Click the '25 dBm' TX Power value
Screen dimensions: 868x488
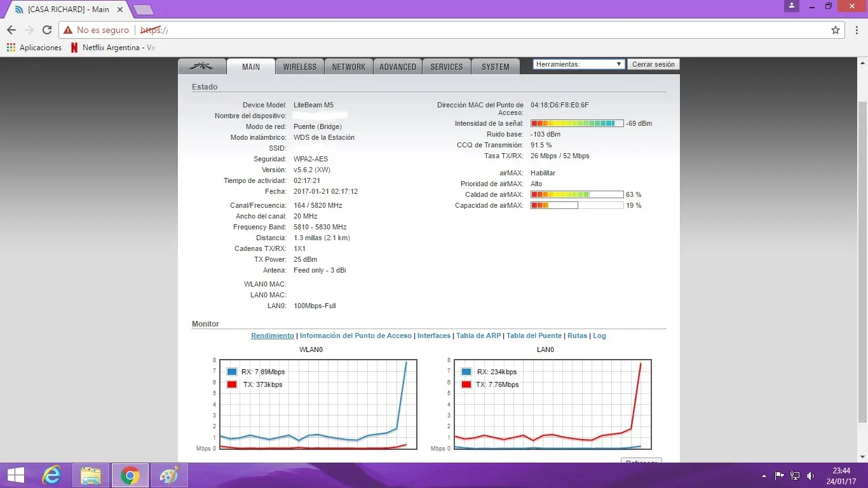coord(306,259)
